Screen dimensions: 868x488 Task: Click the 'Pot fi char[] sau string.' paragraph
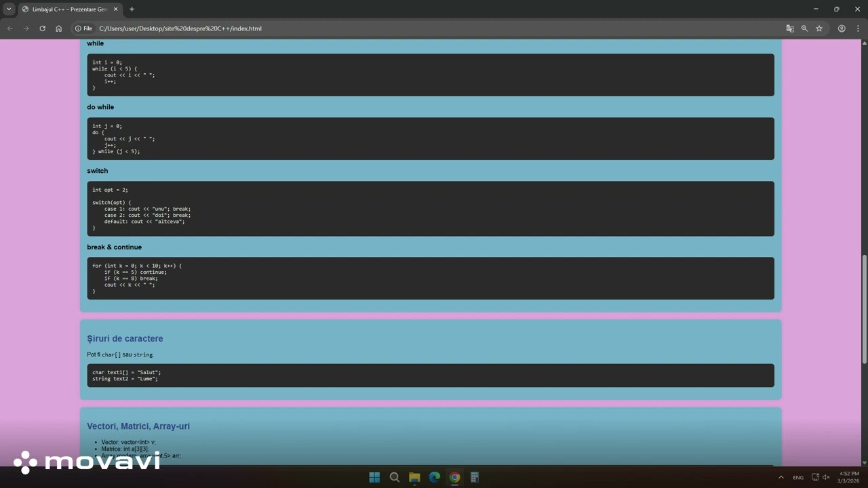point(121,354)
